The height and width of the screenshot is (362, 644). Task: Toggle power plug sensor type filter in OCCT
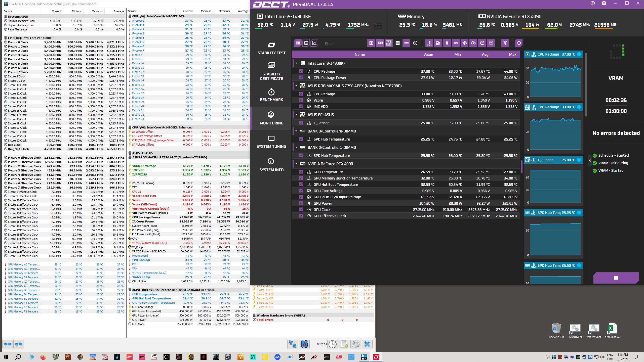pyautogui.click(x=447, y=43)
